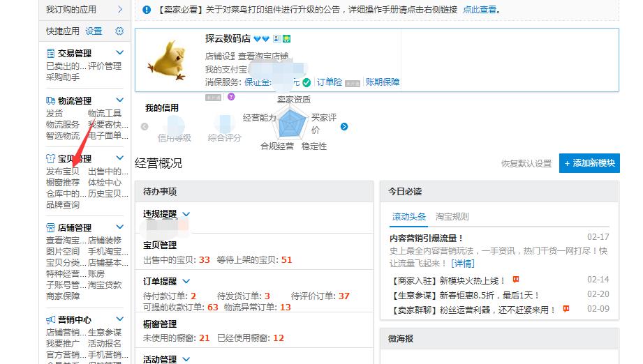Click the green verified checkmark icon
The image size is (643, 364).
coord(306,83)
